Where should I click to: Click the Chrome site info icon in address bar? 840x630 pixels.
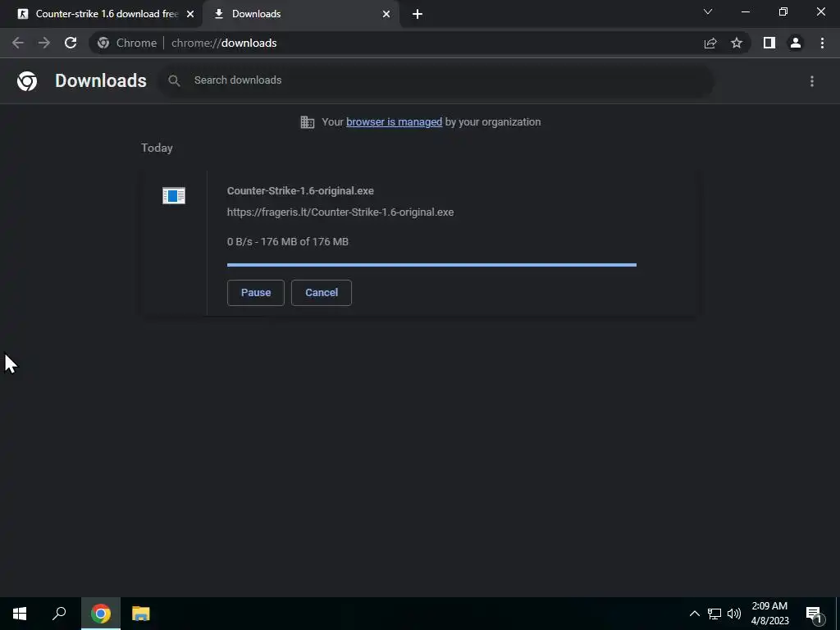pyautogui.click(x=103, y=43)
